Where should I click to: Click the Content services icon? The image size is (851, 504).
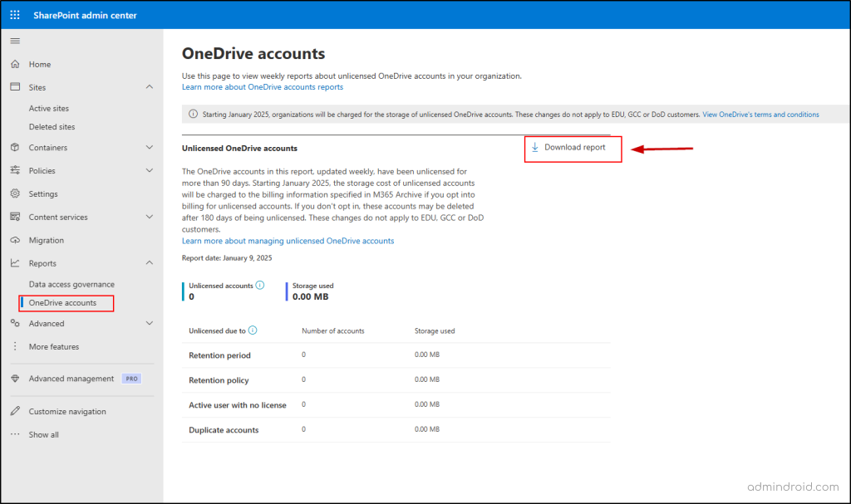15,217
